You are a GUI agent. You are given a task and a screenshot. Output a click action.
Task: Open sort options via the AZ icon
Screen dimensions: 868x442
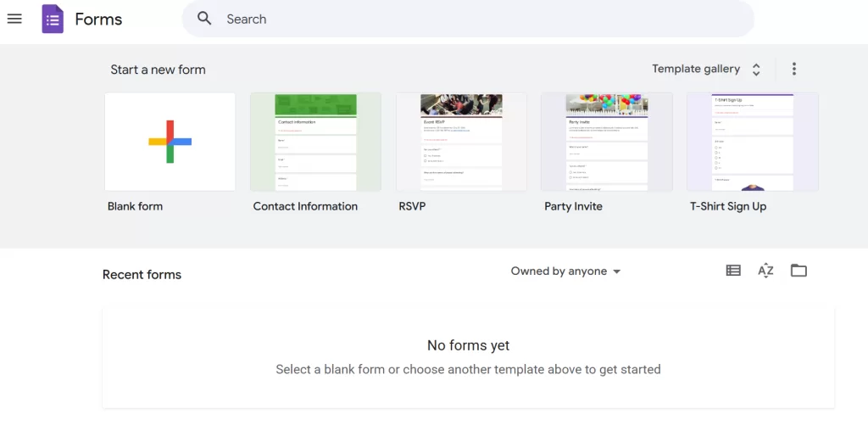pos(765,271)
